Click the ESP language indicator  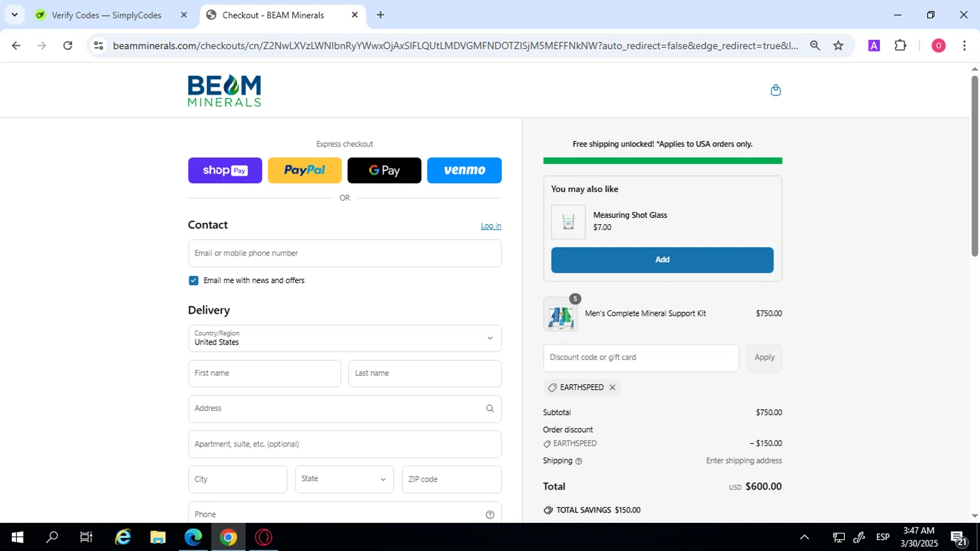tap(883, 537)
